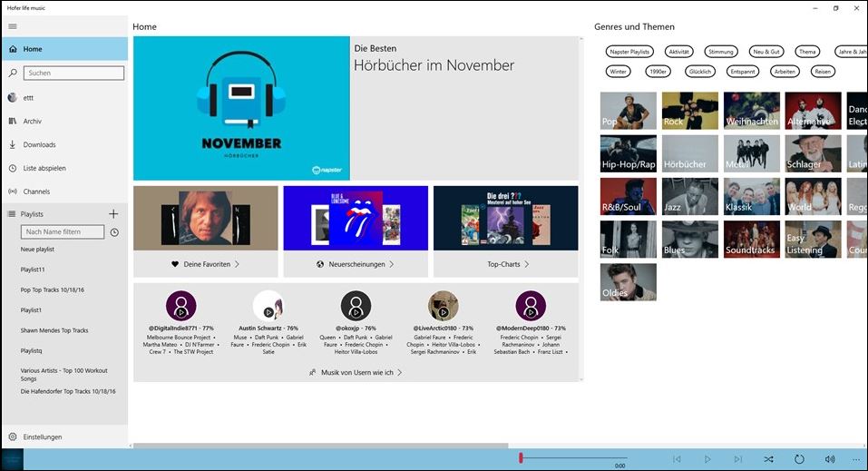Viewport: 868px width, 471px height.
Task: Select the Winter tag
Action: click(x=619, y=72)
